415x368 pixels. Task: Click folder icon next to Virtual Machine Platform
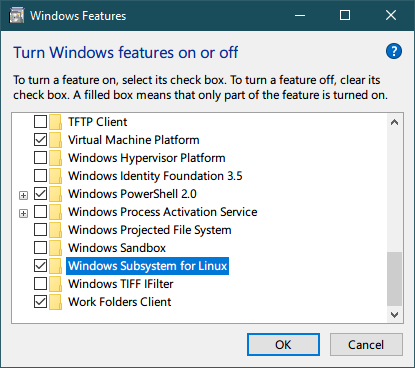(x=55, y=140)
